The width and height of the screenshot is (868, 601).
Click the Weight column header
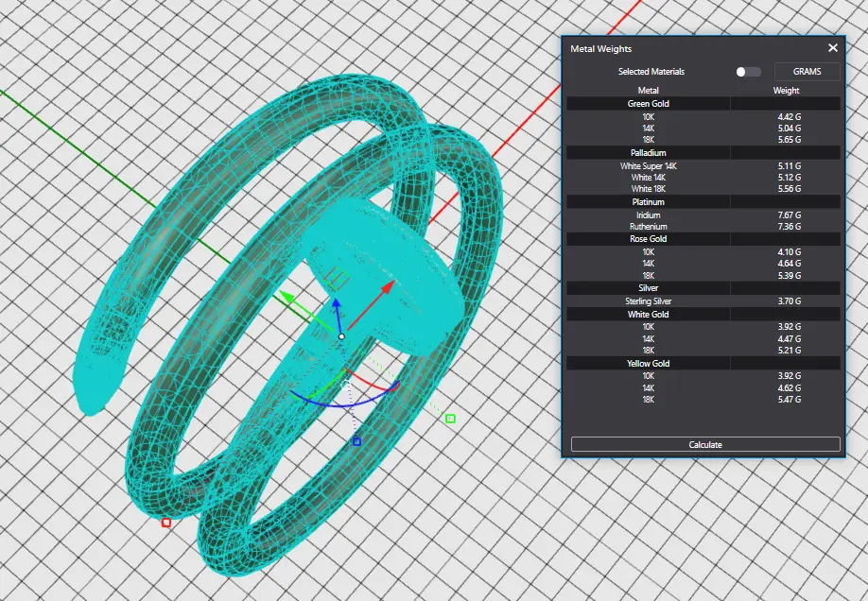[786, 91]
